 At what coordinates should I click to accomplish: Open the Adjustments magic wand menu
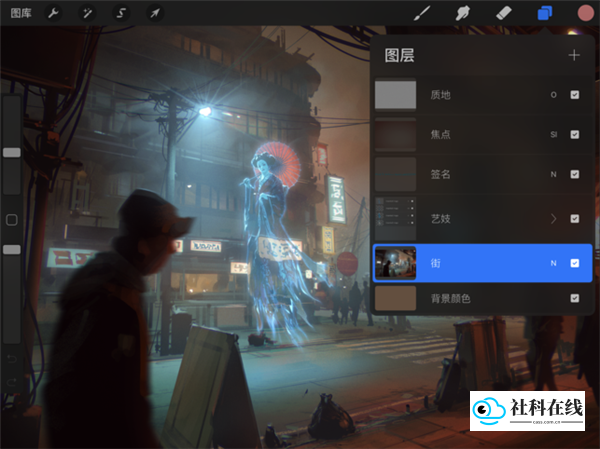point(87,13)
